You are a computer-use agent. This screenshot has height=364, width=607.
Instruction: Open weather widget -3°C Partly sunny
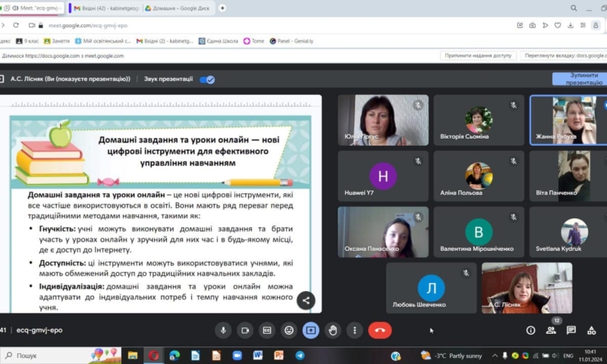(x=451, y=356)
